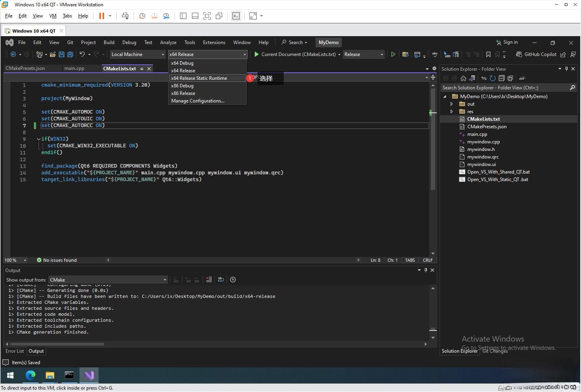Click the VMware pause VM icon
Screen dimensions: 581x392
point(102,16)
